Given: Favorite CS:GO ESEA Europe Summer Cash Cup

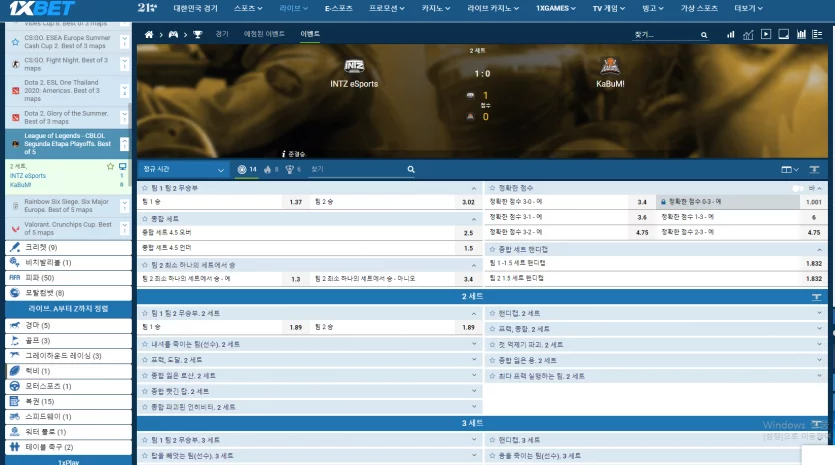Looking at the screenshot, I should pyautogui.click(x=15, y=42).
